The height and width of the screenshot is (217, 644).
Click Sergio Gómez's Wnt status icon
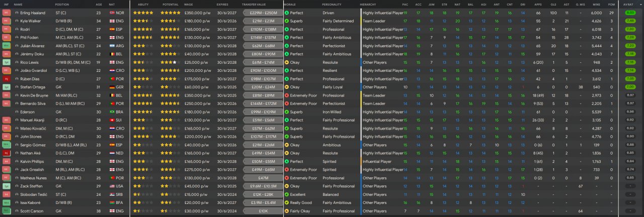coord(6,145)
